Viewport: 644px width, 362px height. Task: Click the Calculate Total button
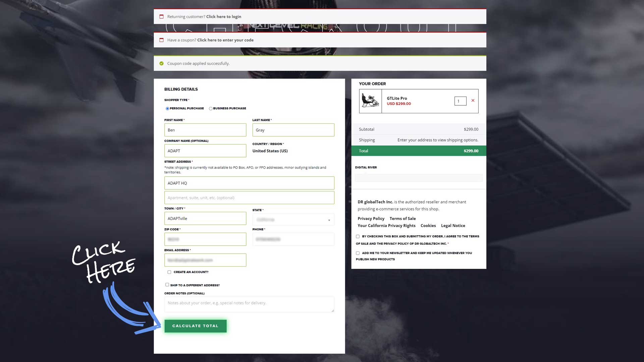[x=195, y=326]
